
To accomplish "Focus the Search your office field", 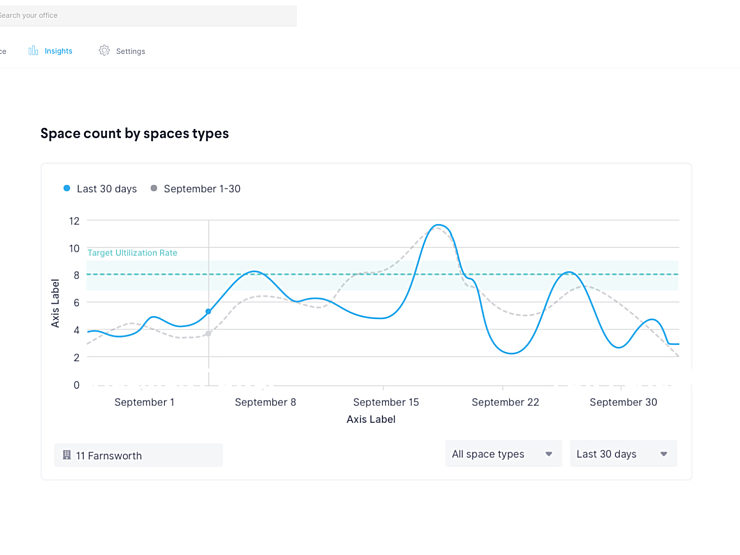I will coord(148,16).
